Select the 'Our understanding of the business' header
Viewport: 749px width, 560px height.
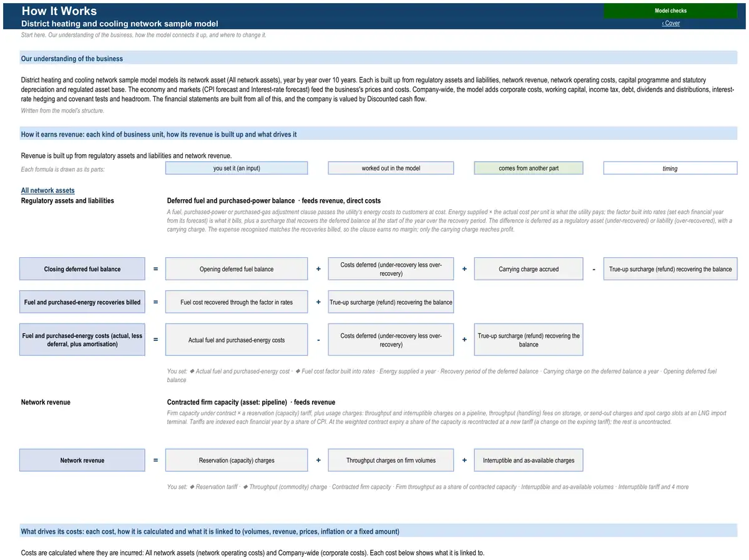pyautogui.click(x=378, y=59)
